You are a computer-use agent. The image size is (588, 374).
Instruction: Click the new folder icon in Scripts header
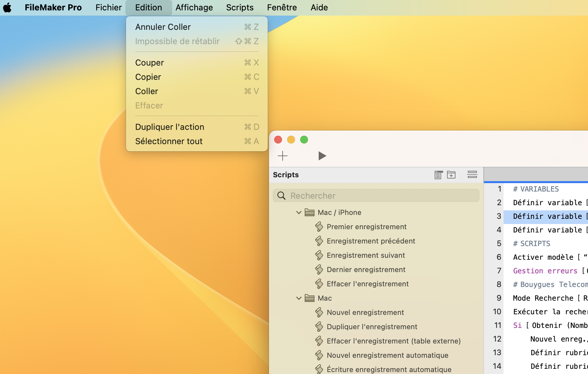click(x=451, y=175)
